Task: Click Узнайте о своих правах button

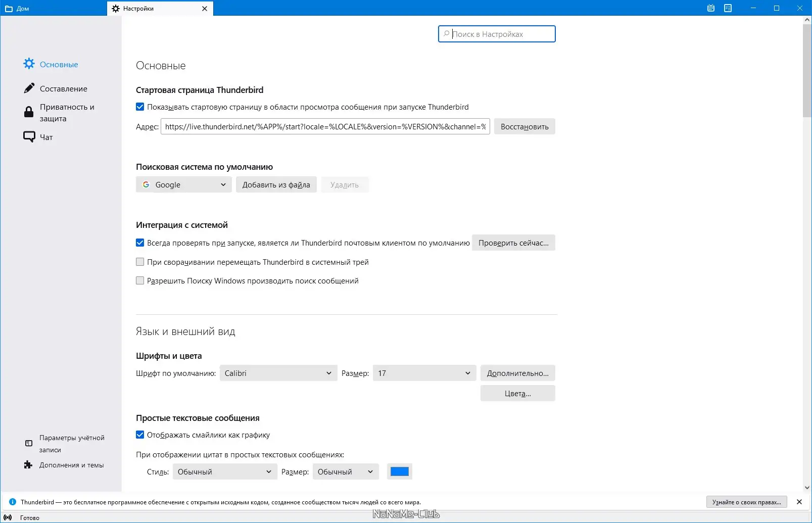Action: tap(747, 502)
